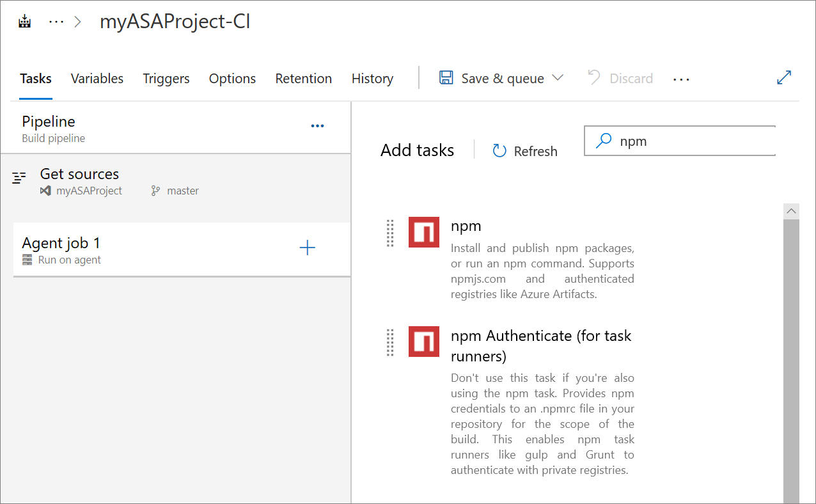Screen dimensions: 816x504
Task: Select the npm task icon
Action: pyautogui.click(x=423, y=233)
